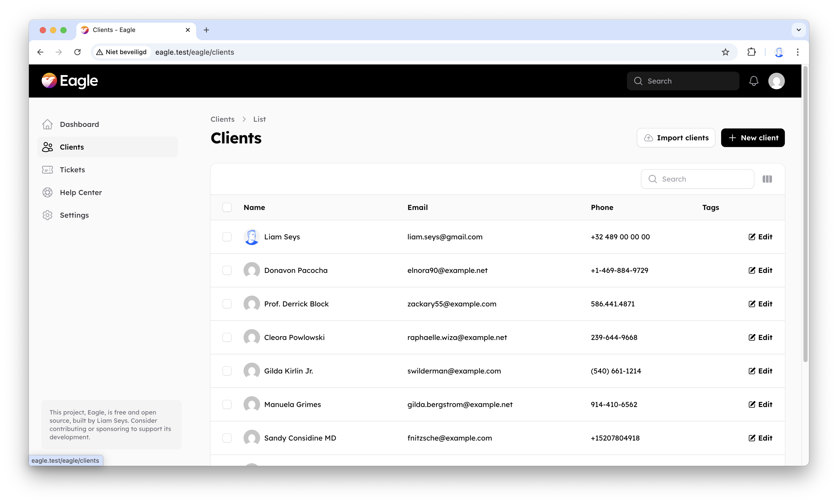Click the New client button

click(x=753, y=138)
